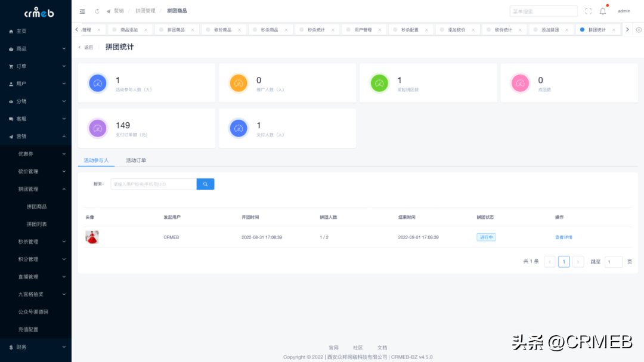644x362 pixels.
Task: Switch to the 添加拼团 page tab
Action: tap(550, 30)
